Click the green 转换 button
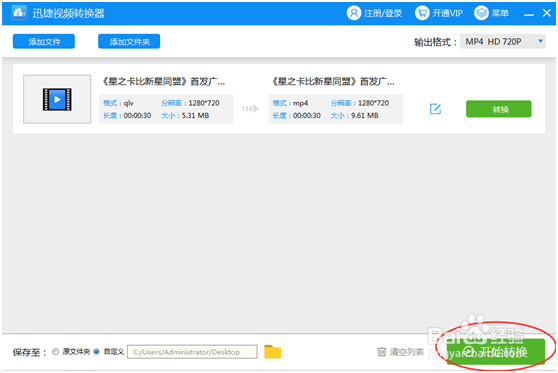 [499, 109]
